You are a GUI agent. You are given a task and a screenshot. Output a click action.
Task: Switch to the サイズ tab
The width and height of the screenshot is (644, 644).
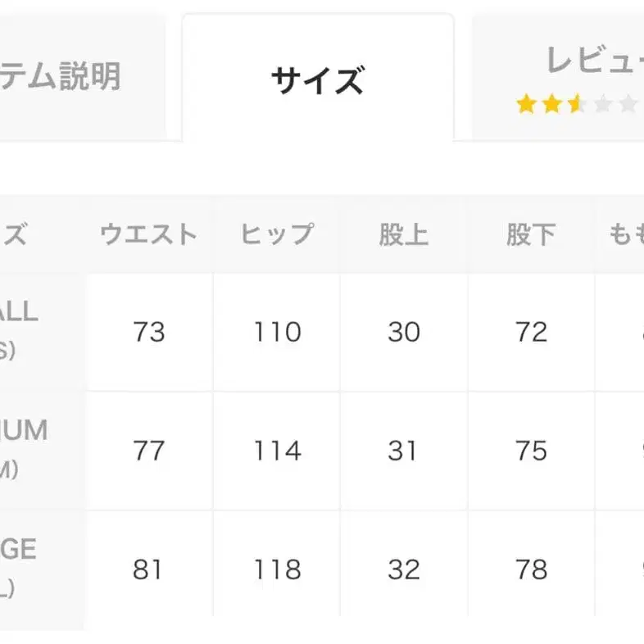tap(317, 80)
